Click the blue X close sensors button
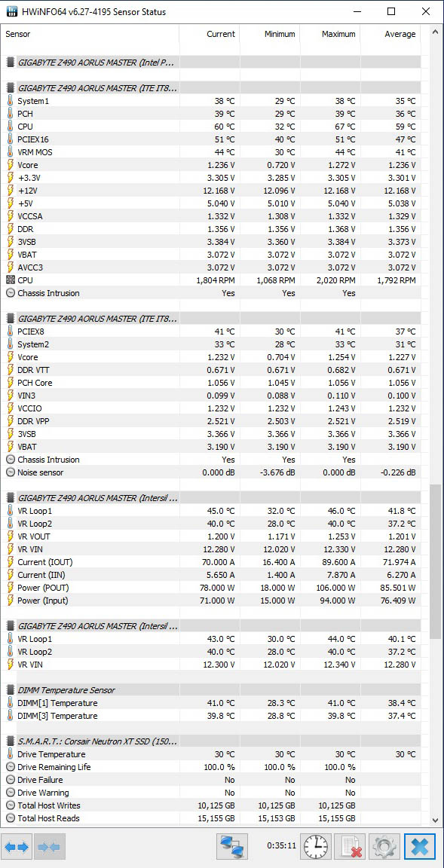Viewport: 444px width, 868px height. tap(420, 846)
